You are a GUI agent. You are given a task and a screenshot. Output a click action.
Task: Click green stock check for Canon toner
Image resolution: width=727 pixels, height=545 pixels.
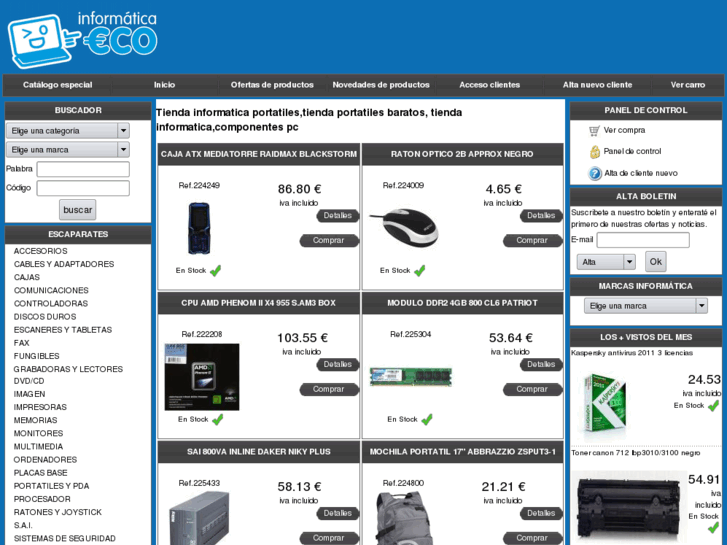click(x=713, y=527)
